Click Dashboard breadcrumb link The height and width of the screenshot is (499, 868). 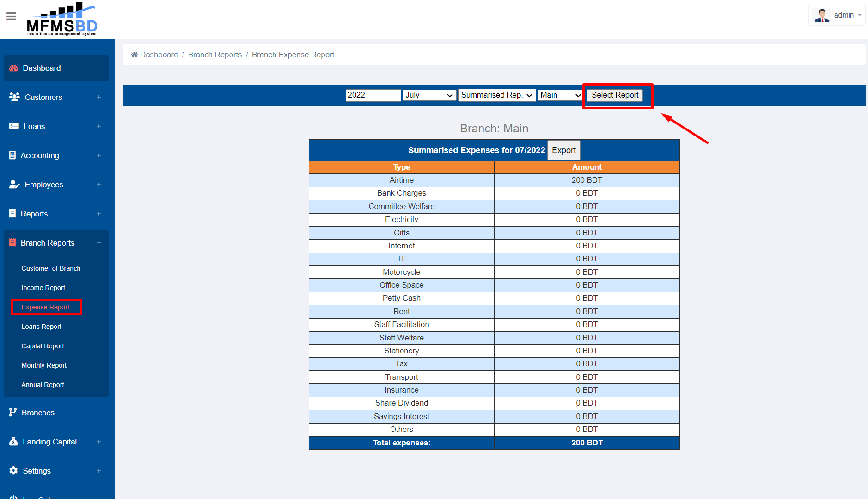click(159, 55)
